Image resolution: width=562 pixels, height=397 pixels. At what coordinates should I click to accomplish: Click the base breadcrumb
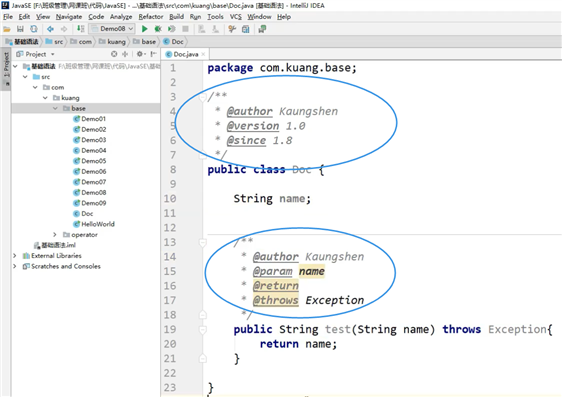coord(144,42)
